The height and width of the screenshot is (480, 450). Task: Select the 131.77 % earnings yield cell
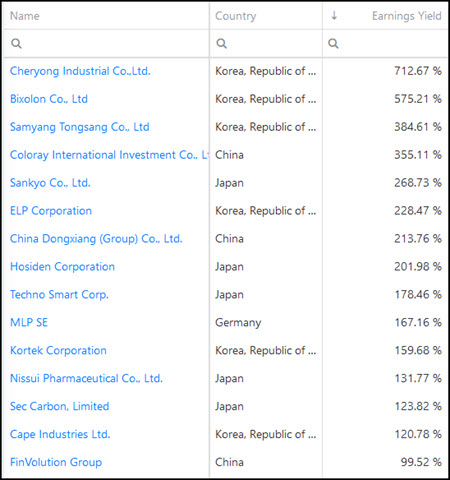coord(418,379)
